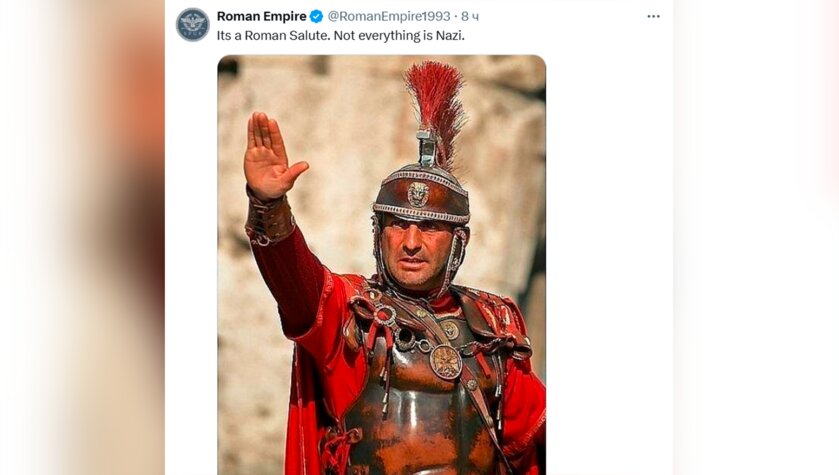Viewport: 839px width, 475px height.
Task: Click the "Roman Empire" display name
Action: (262, 16)
